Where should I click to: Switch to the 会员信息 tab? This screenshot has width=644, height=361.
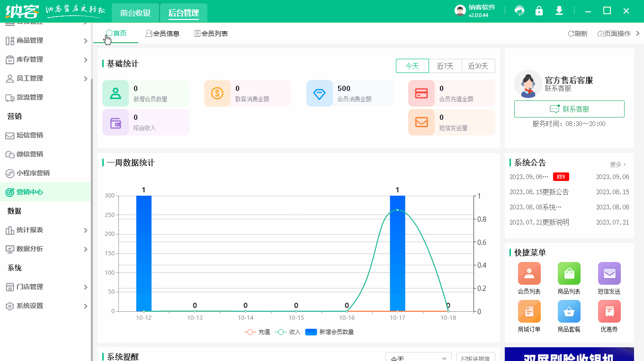pyautogui.click(x=162, y=33)
